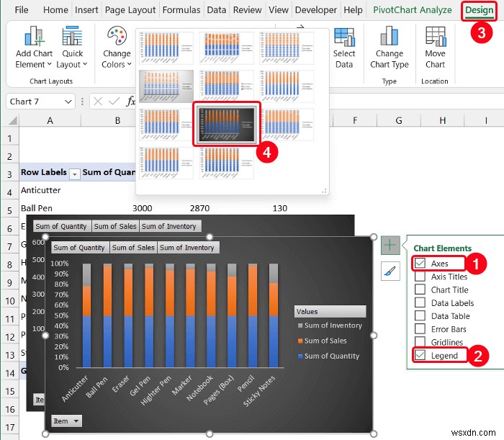
Task: Open the Data tab
Action: (x=216, y=10)
